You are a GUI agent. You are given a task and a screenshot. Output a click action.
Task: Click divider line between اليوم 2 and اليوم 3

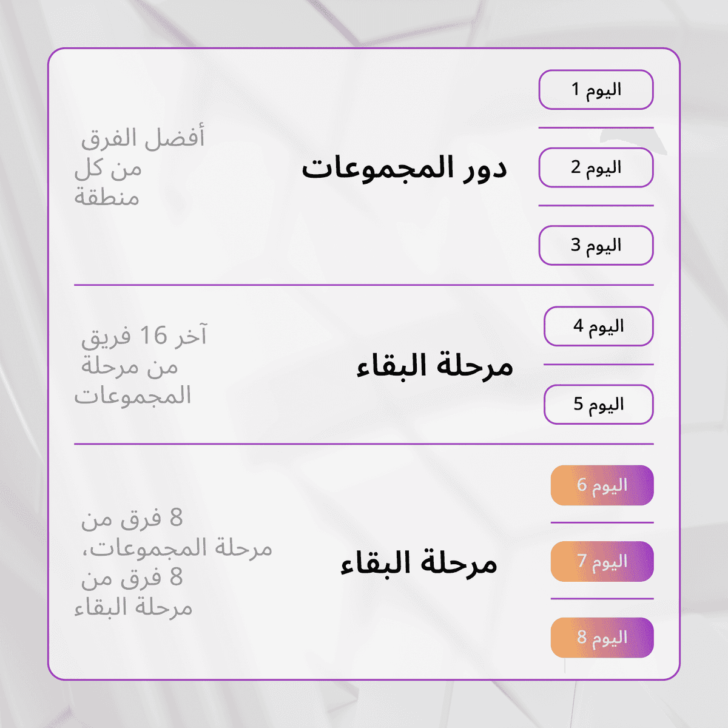[x=596, y=206]
